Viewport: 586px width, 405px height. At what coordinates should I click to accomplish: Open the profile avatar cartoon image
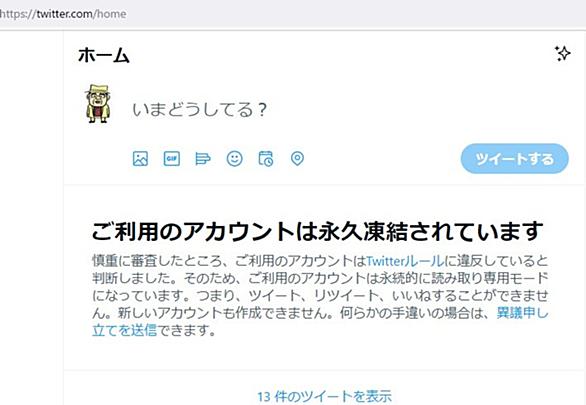point(98,103)
